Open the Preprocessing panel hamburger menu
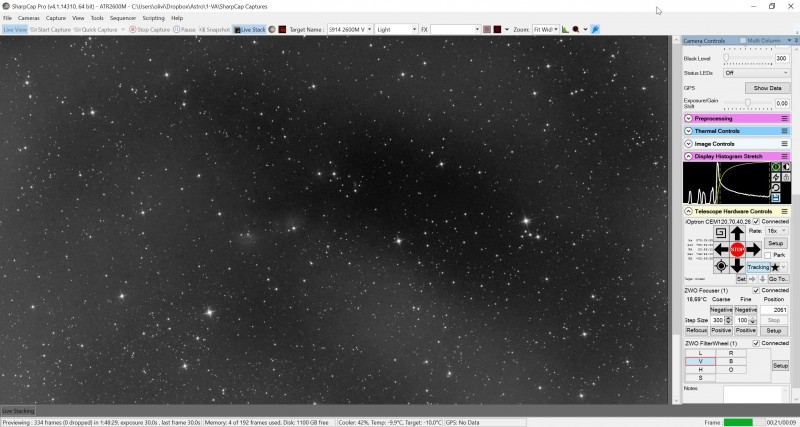The height and width of the screenshot is (427, 800). 785,118
